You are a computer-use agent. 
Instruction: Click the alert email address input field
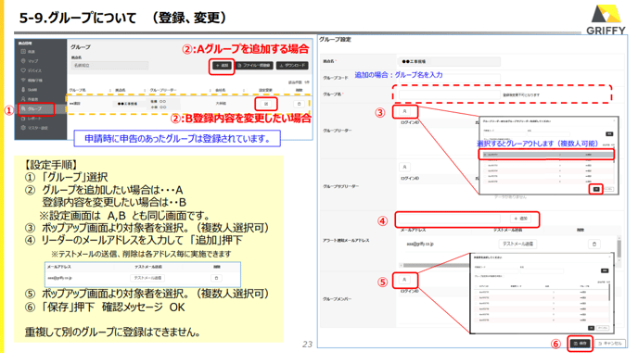[x=449, y=219]
